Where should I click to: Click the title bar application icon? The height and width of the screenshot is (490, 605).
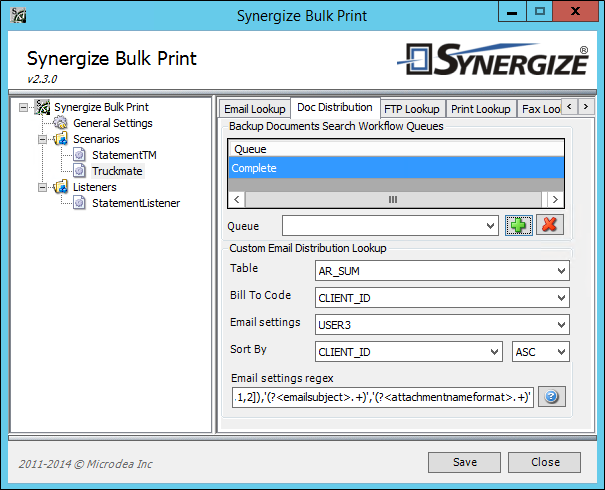tap(18, 15)
